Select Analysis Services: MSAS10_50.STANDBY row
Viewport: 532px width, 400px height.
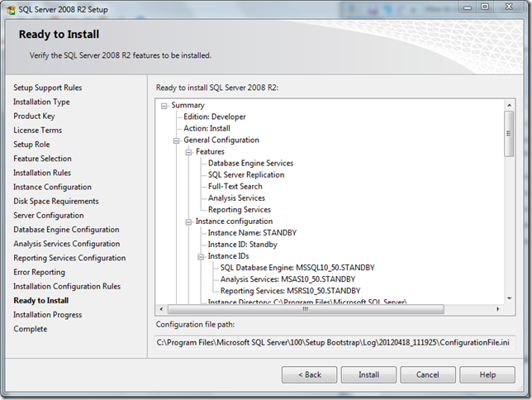(x=287, y=279)
